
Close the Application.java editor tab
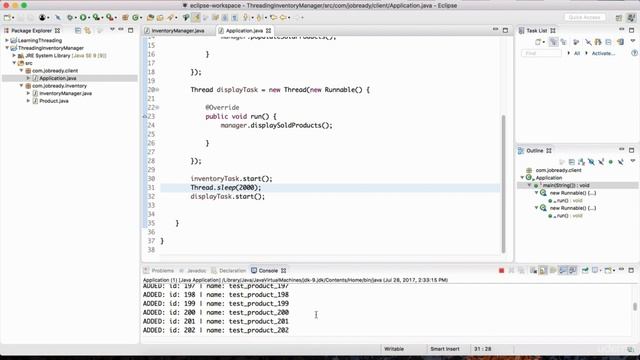(269, 31)
